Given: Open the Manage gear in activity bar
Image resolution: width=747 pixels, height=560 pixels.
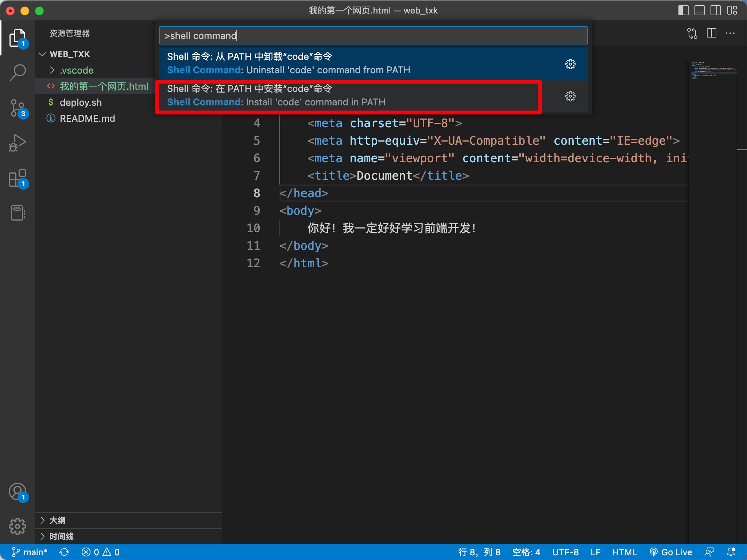Looking at the screenshot, I should click(x=18, y=526).
